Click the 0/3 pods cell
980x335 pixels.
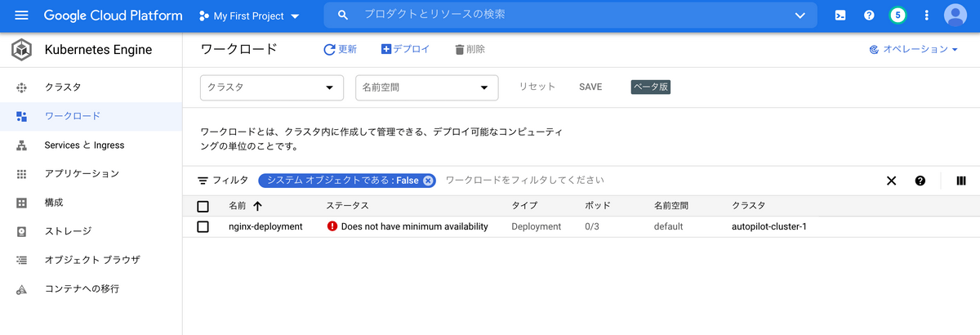click(x=592, y=226)
